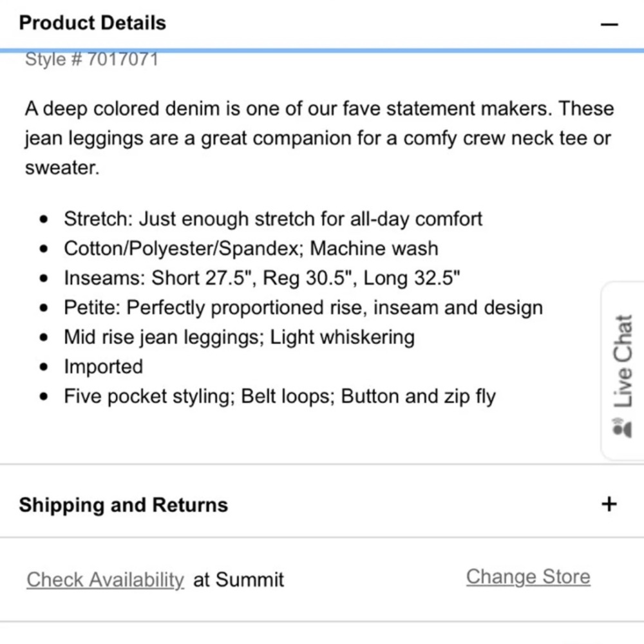Click the Style # 7017071 text

click(91, 59)
